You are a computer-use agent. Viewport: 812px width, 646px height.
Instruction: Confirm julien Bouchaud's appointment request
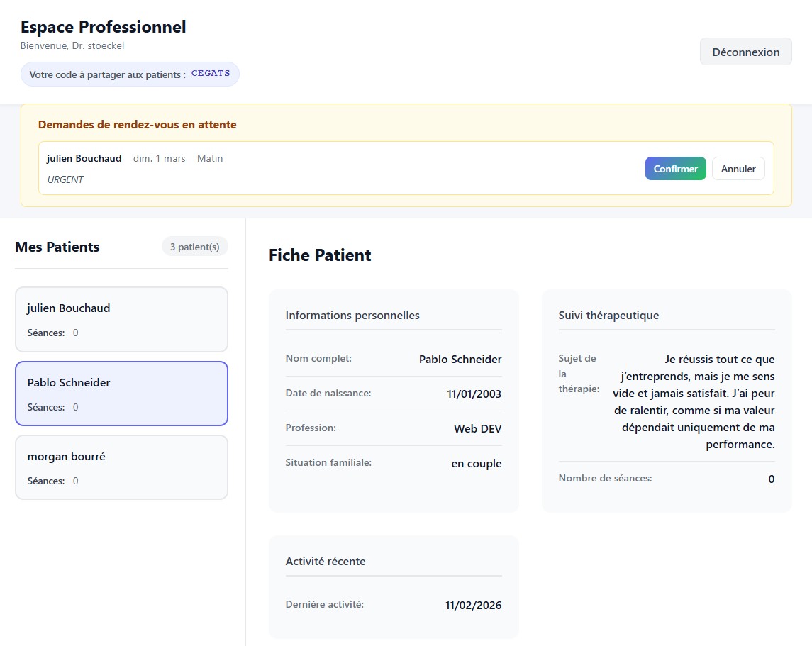(x=675, y=169)
